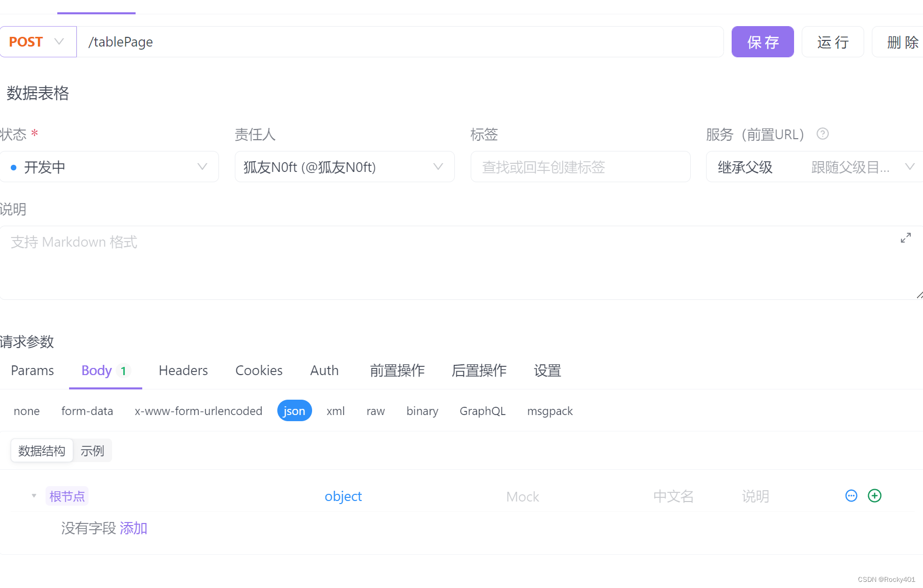Open more actions menu for 根节点
923x588 pixels.
coord(851,495)
